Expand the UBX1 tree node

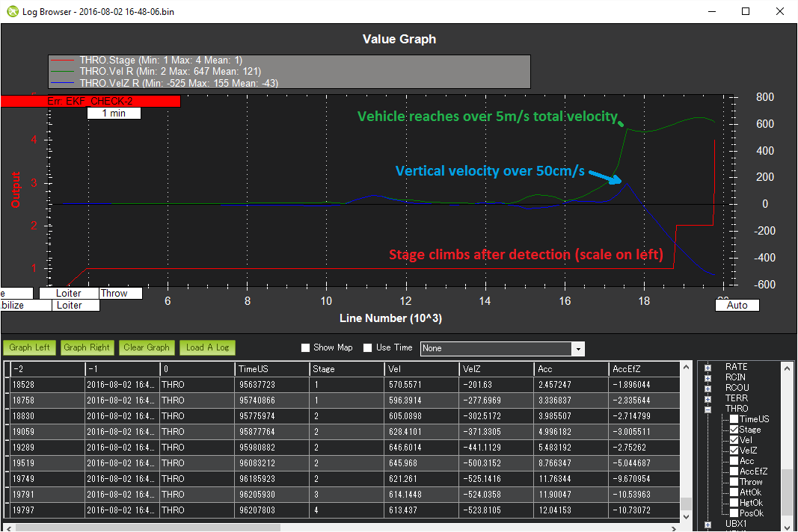(x=708, y=525)
